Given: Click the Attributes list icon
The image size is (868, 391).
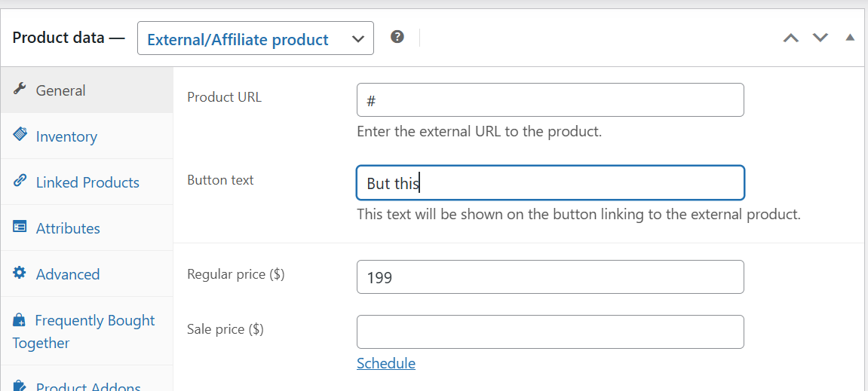Looking at the screenshot, I should tap(20, 227).
